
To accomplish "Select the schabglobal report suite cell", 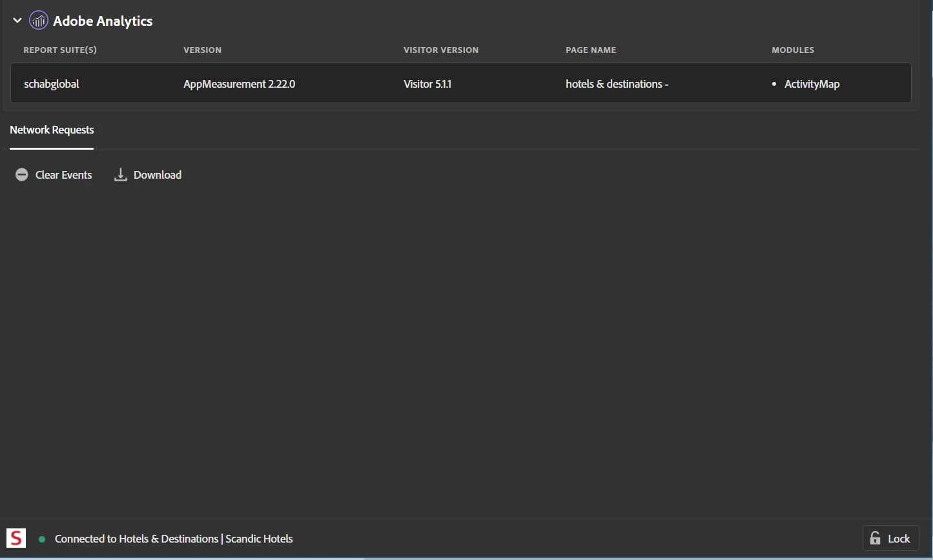I will click(x=52, y=84).
